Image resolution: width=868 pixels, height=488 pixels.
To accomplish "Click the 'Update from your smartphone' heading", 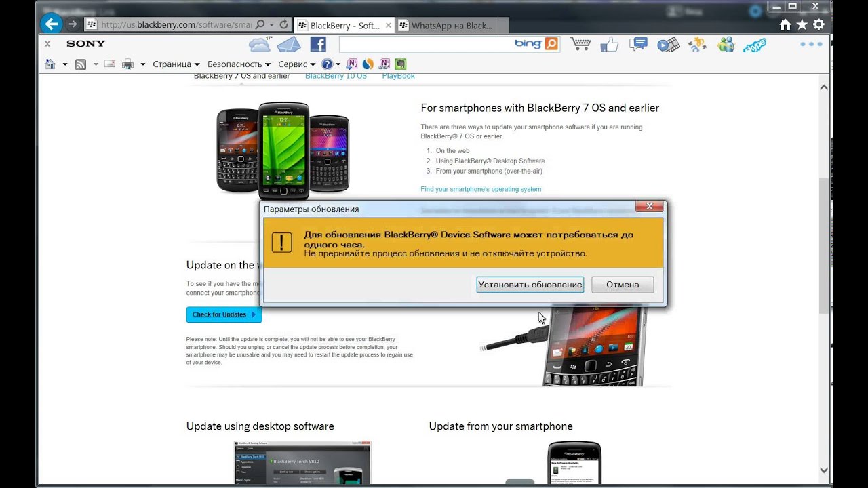I will tap(501, 426).
